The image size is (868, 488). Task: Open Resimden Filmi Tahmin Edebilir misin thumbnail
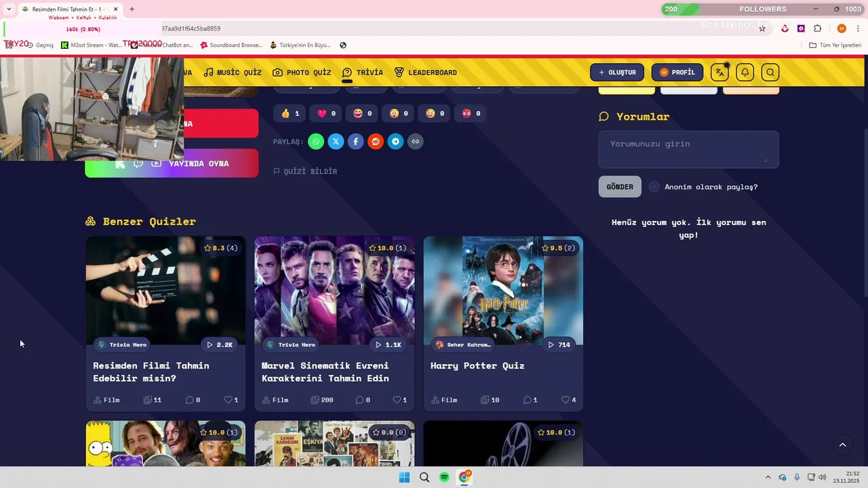tap(165, 290)
